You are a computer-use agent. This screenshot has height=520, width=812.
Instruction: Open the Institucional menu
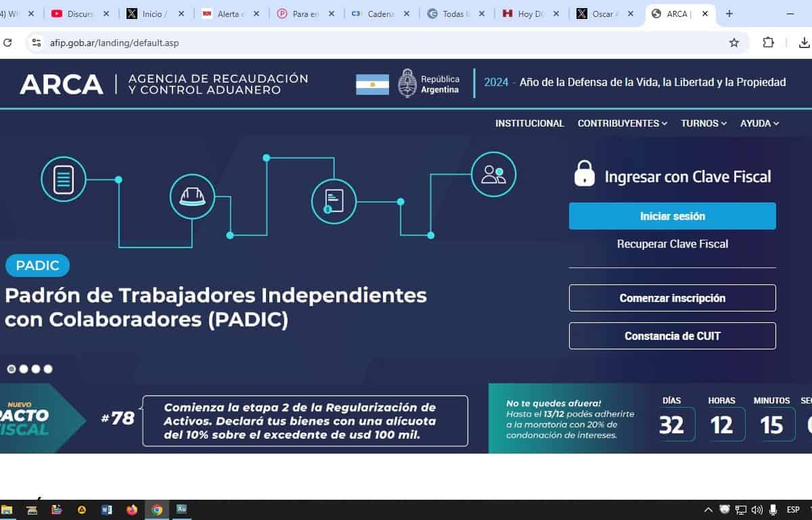(x=529, y=123)
